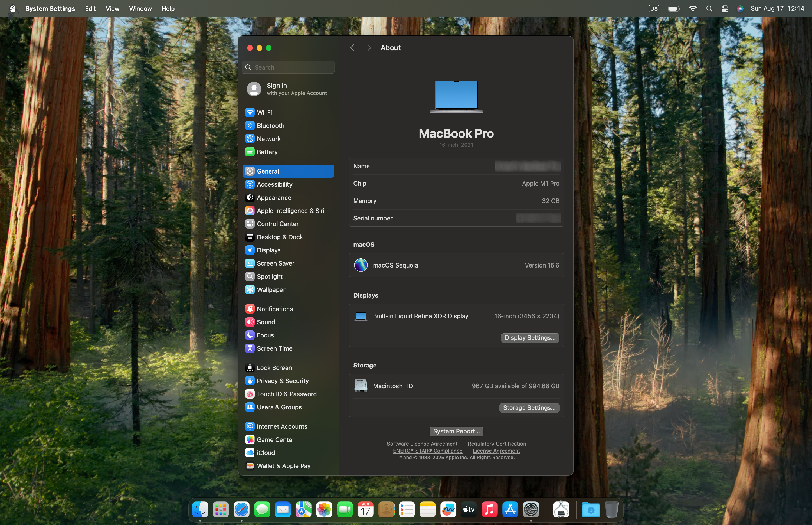Open the Help menu
The image size is (812, 525).
click(x=168, y=8)
